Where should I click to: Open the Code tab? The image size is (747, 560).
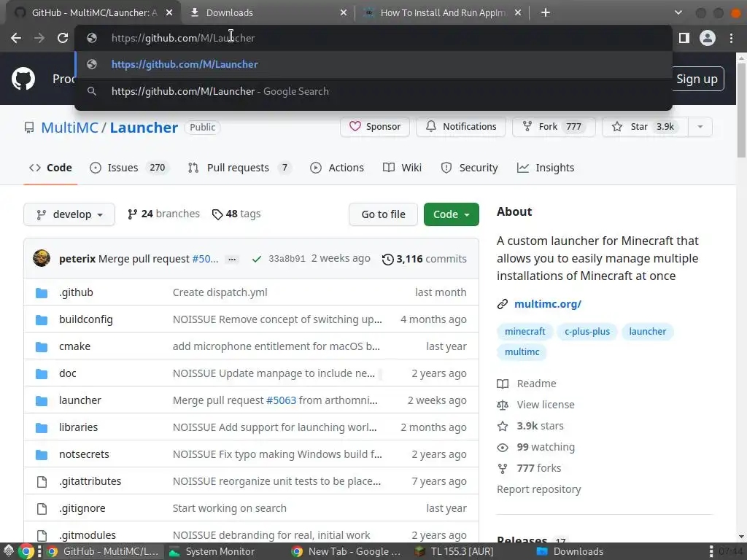click(x=50, y=168)
